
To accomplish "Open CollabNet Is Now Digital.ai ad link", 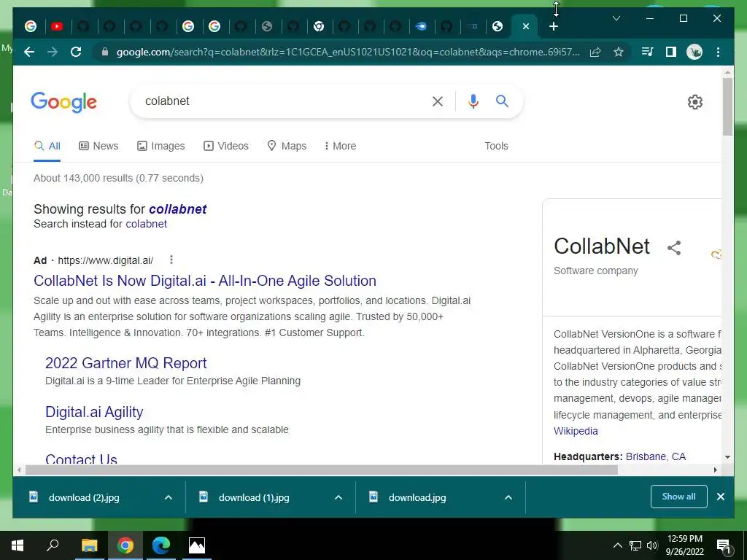I will tap(205, 281).
